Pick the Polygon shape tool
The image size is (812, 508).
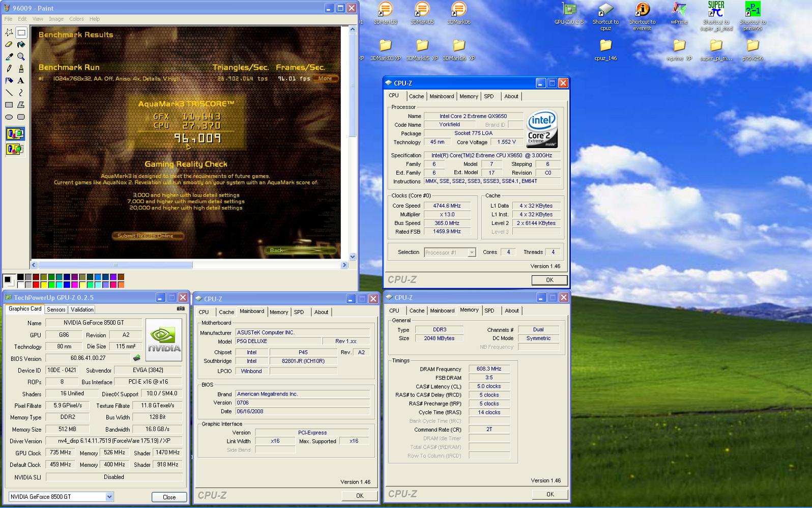click(21, 105)
